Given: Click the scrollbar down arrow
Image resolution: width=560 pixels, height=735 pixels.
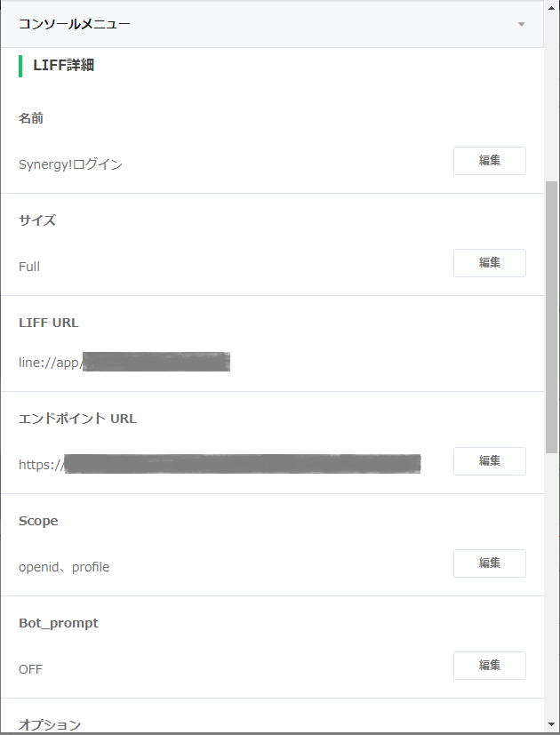Looking at the screenshot, I should tap(551, 725).
